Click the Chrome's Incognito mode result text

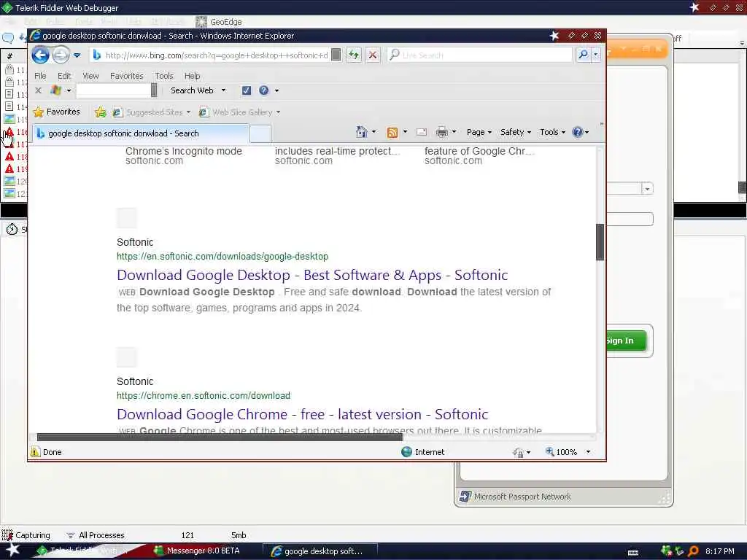183,151
